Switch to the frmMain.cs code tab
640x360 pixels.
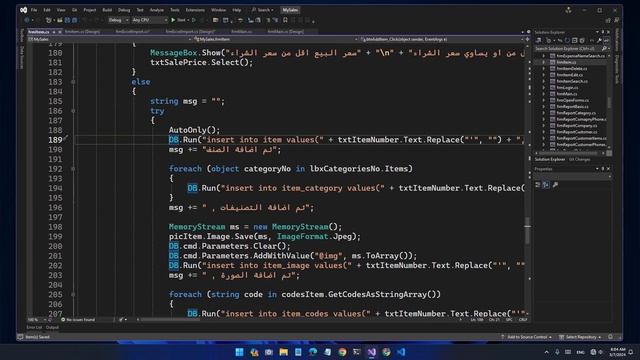[242, 31]
